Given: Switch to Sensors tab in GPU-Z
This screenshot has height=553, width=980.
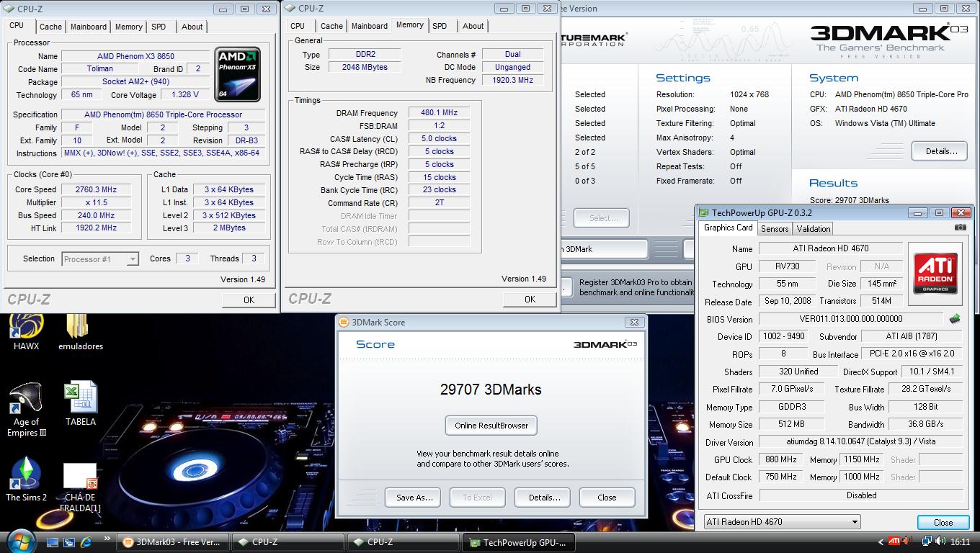Looking at the screenshot, I should pyautogui.click(x=775, y=229).
